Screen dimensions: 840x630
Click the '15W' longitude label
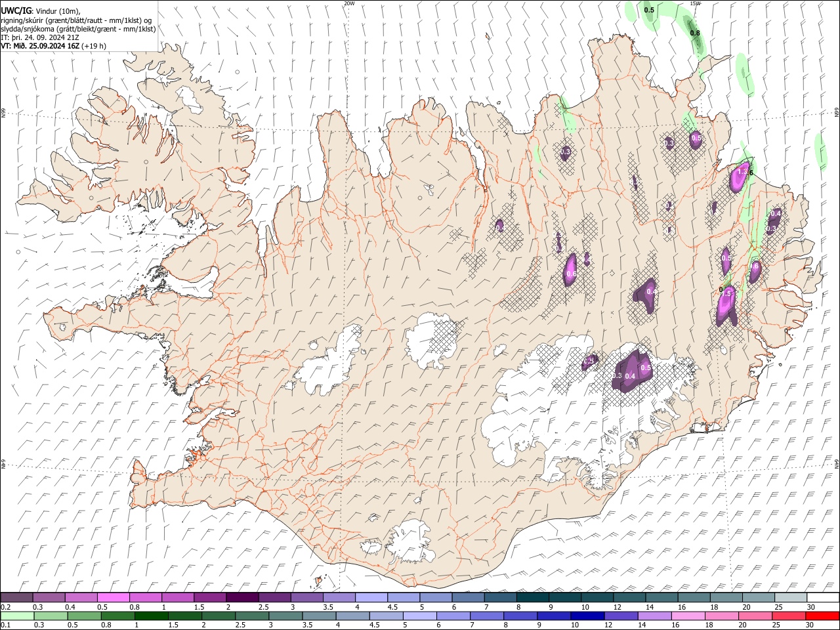(x=695, y=3)
